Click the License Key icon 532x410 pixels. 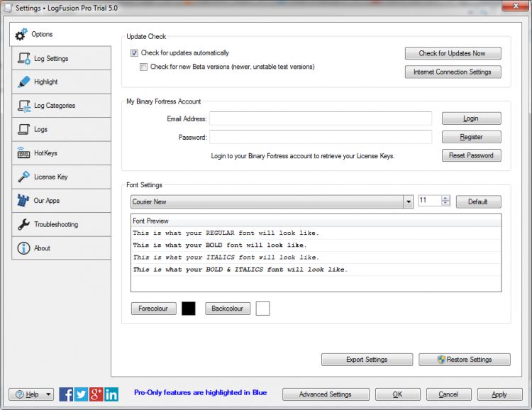(23, 177)
